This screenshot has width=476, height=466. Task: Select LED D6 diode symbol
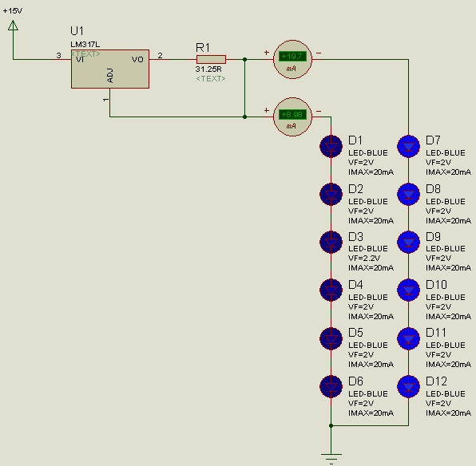[x=331, y=387]
